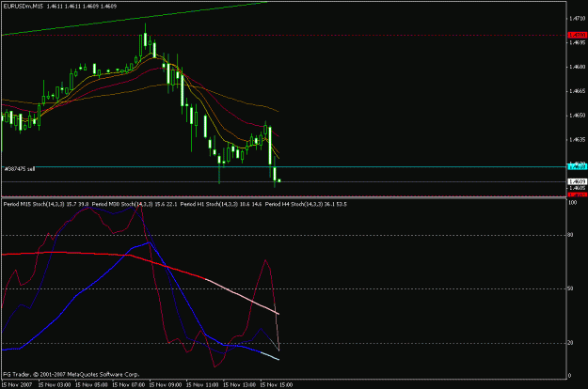Click the white current price tag 1.4609
The image size is (588, 389).
coord(578,182)
